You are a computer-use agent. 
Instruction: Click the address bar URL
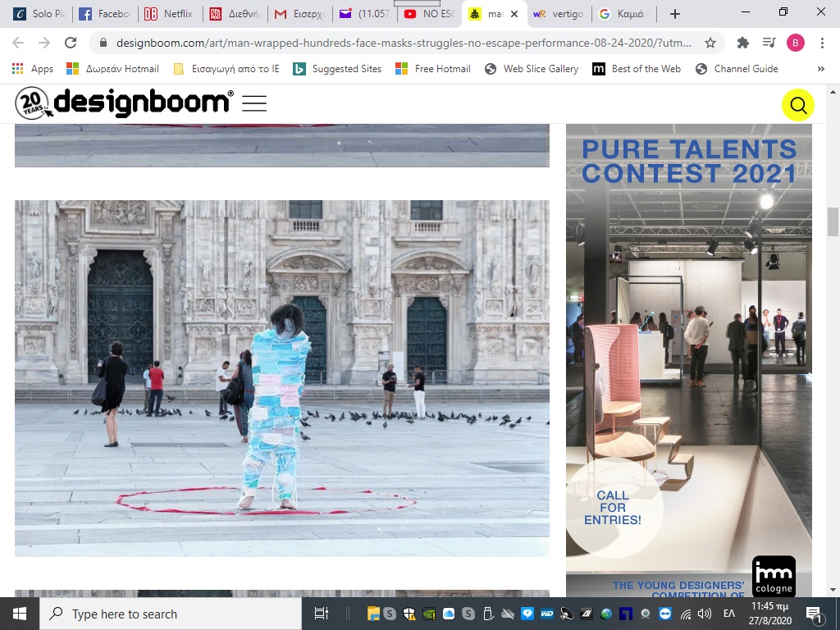[394, 43]
